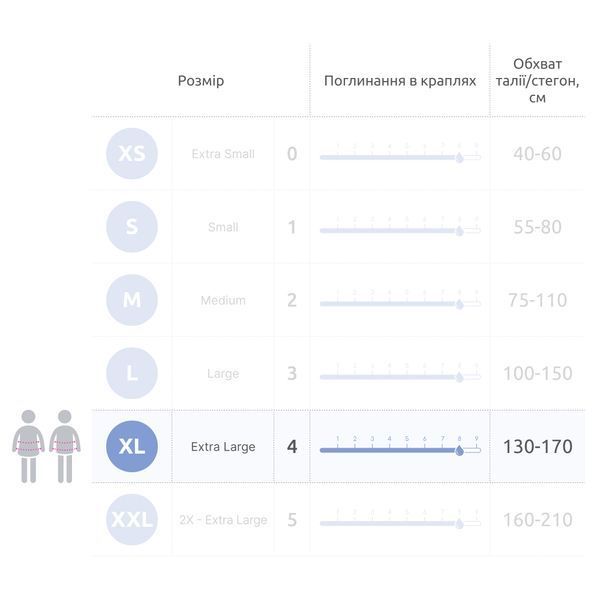Viewport: 600px width, 600px height.
Task: Click the 130-170 waist measurement value
Action: 538,447
